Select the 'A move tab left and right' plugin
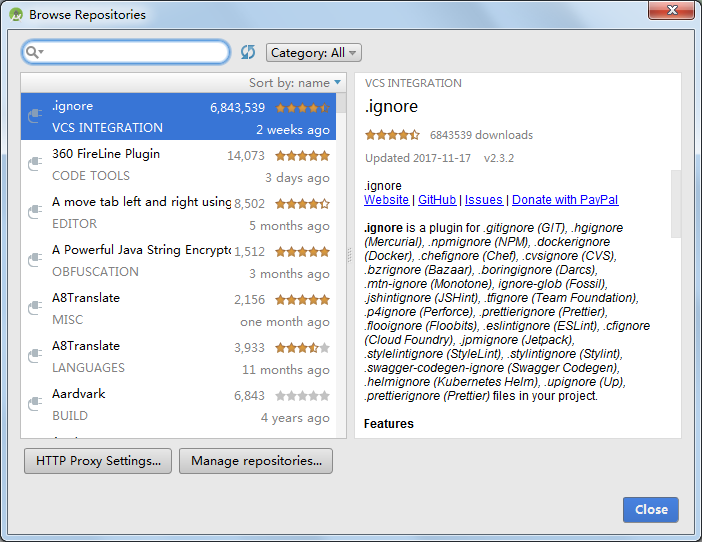702x542 pixels. click(178, 212)
